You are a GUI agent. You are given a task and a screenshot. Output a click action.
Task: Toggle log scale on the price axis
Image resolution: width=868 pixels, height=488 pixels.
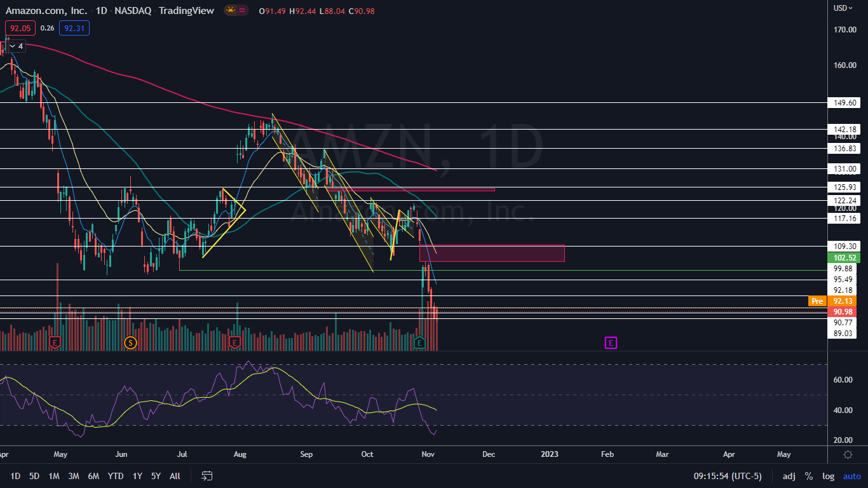tap(828, 476)
